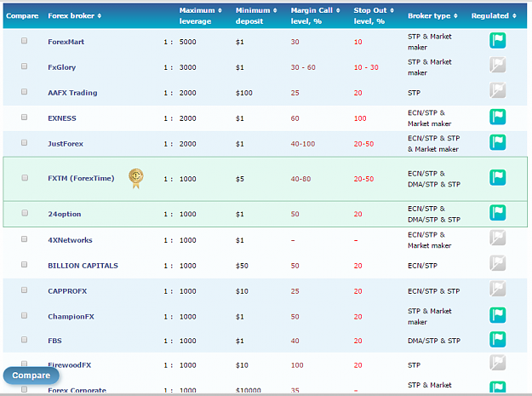Click the green regulated flag for EXNESS
The width and height of the screenshot is (532, 396).
(x=497, y=117)
